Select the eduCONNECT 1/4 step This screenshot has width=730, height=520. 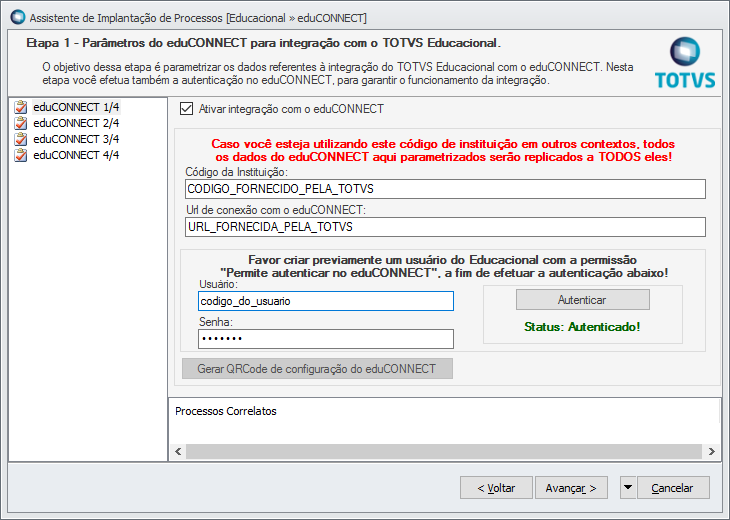(x=76, y=107)
